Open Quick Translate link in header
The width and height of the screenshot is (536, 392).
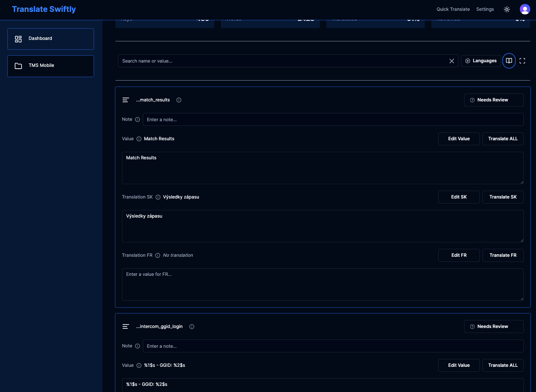coord(453,9)
